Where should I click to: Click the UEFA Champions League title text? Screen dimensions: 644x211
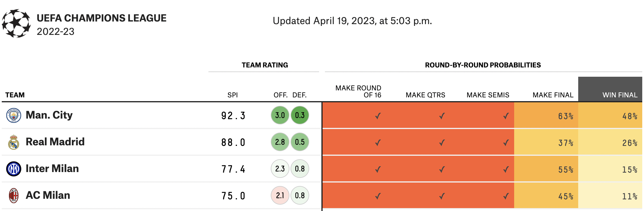[101, 18]
